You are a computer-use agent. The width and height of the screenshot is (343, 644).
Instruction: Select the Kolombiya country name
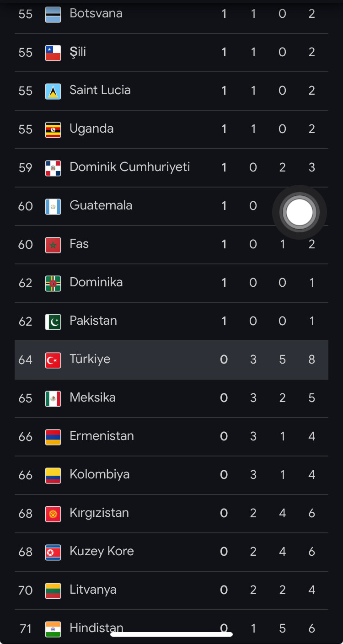tap(99, 474)
